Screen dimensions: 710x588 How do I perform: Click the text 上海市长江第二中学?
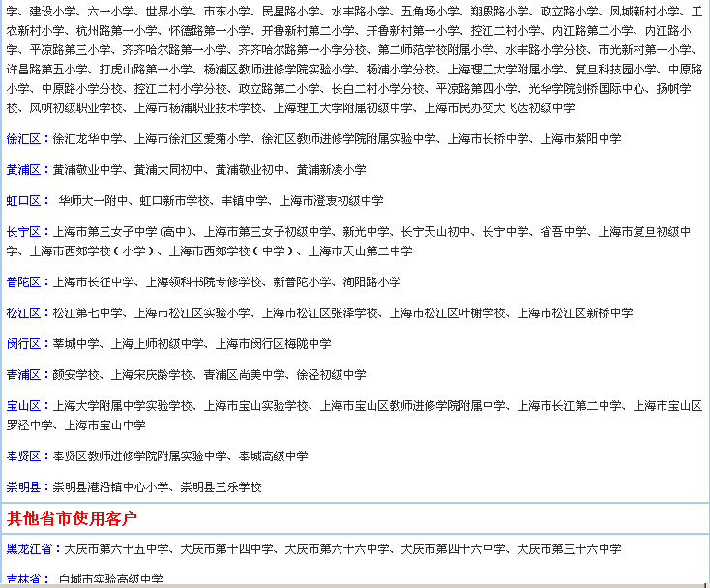pyautogui.click(x=570, y=406)
